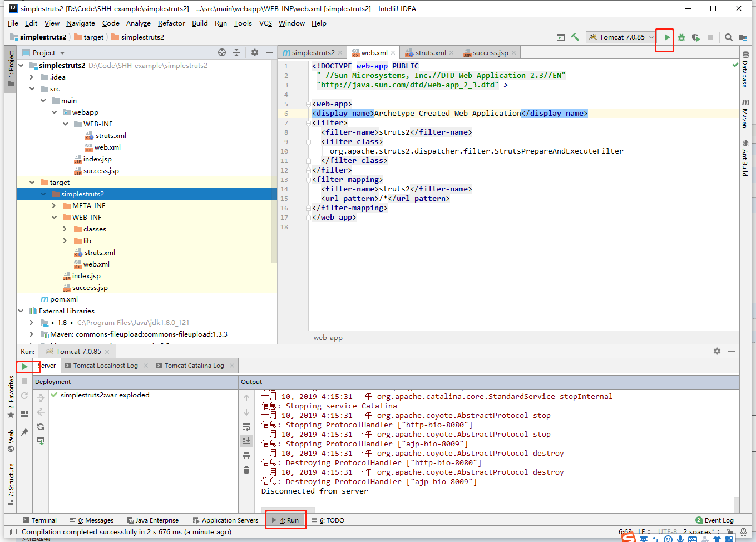Screen dimensions: 756x542
Task: Click the soft-wrap output icon
Action: (246, 427)
